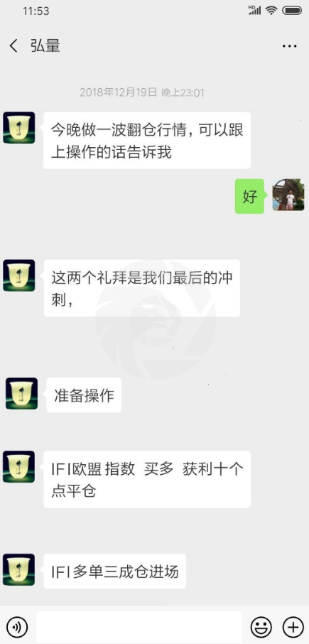Tap the back arrow beside 弘量
The width and height of the screenshot is (309, 644).
click(13, 46)
